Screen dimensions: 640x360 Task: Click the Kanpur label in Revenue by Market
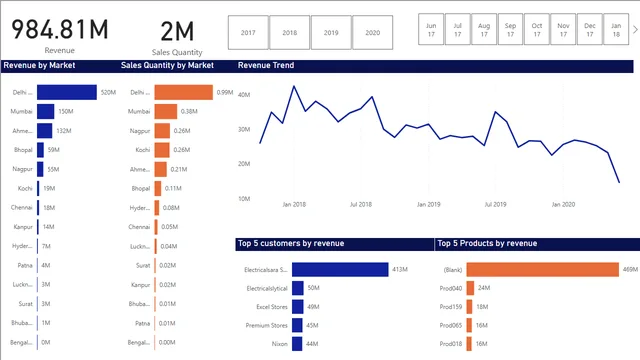[x=23, y=227]
